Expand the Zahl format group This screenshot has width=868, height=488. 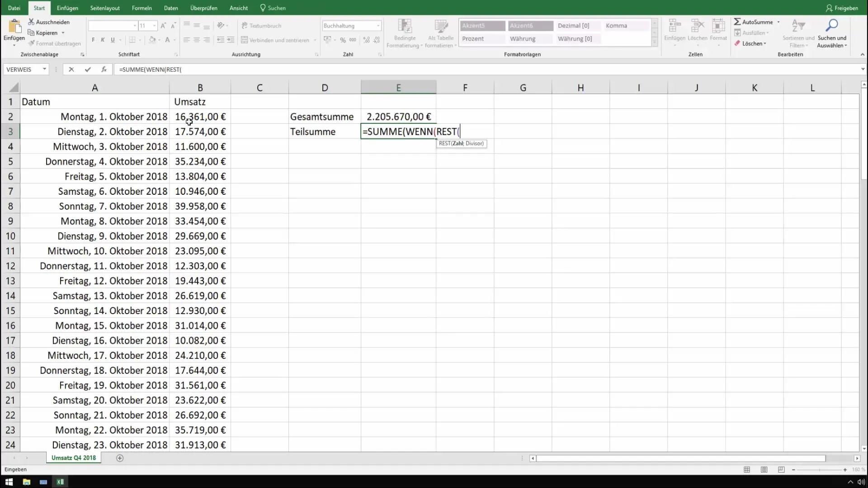coord(379,55)
